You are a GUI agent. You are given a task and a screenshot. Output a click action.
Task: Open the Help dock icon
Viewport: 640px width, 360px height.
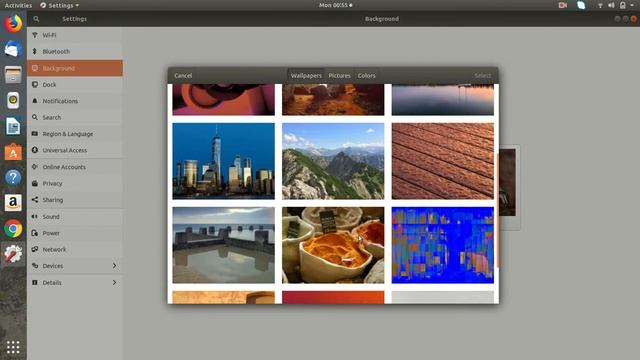point(13,178)
